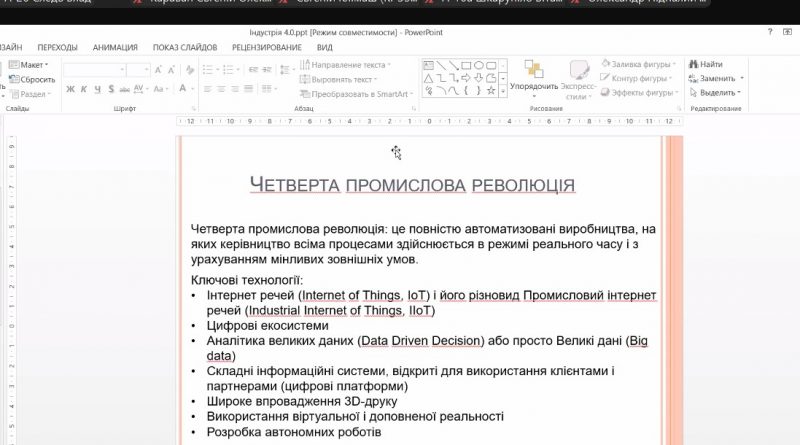Increase the list indent level
Viewport: 800px width, 445px height.
click(266, 69)
